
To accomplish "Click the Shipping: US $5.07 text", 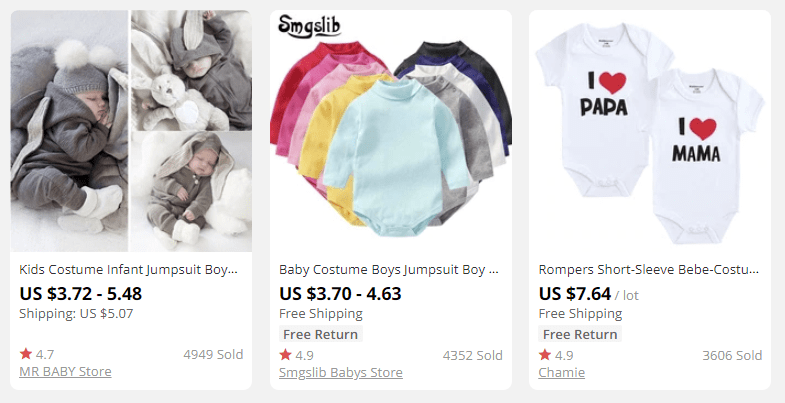I will coord(76,314).
